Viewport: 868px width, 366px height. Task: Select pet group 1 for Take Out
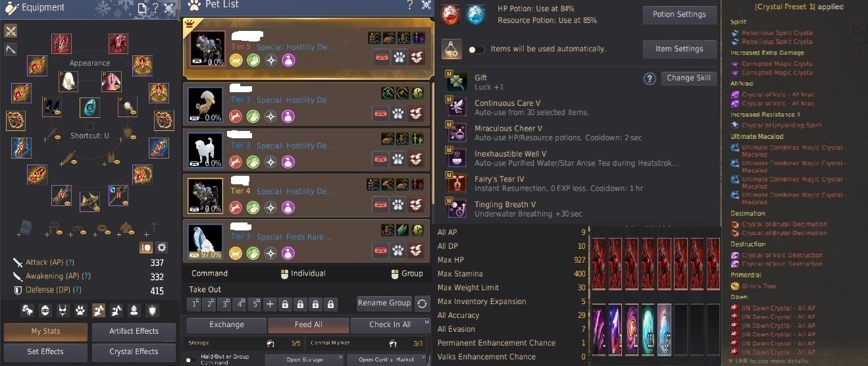[x=194, y=304]
